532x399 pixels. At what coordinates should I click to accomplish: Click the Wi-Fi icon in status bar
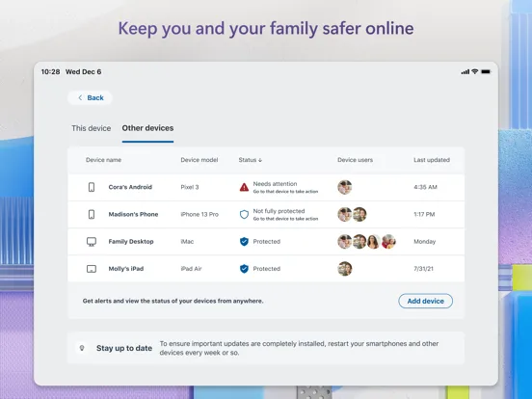point(475,71)
